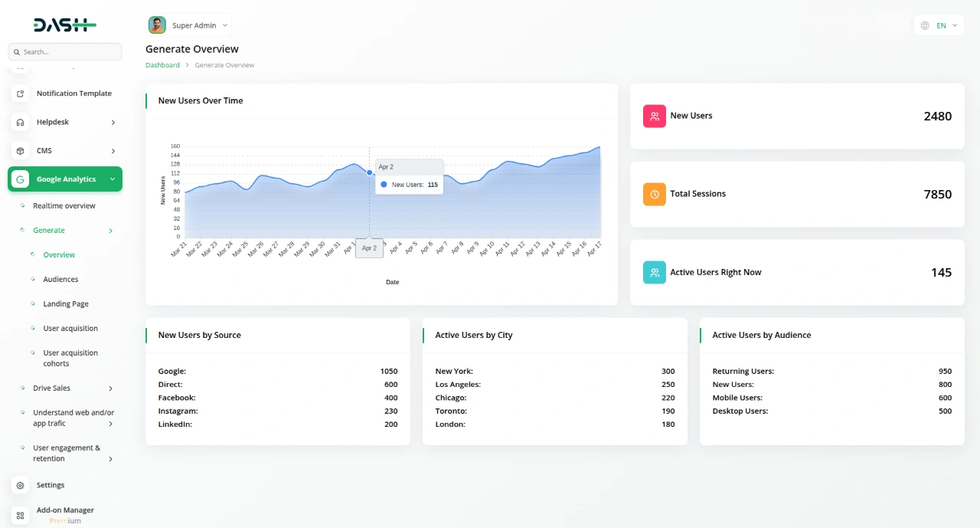Image resolution: width=980 pixels, height=528 pixels.
Task: Click the pink New Users icon
Action: (654, 115)
